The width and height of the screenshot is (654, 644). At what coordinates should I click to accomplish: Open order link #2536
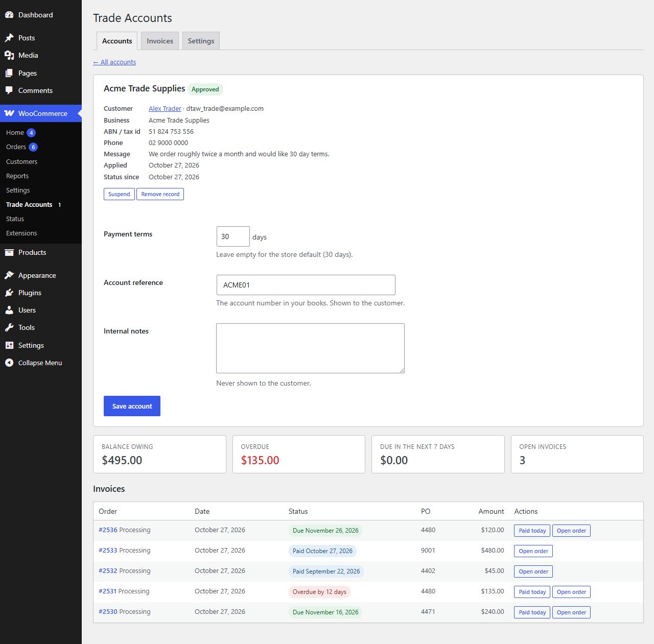coord(108,530)
